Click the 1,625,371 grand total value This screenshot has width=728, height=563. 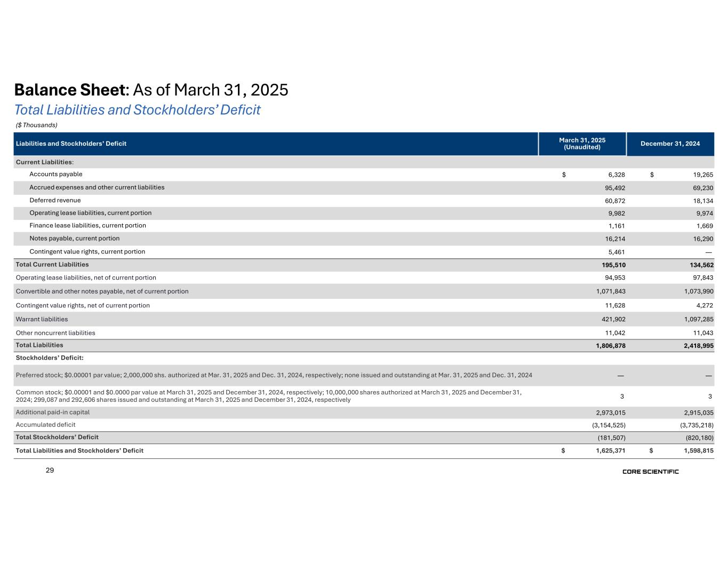(611, 450)
